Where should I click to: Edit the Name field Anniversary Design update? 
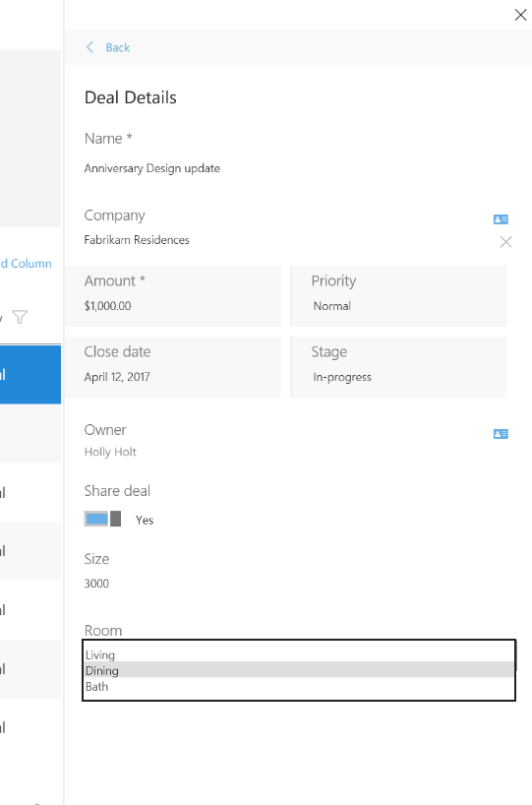click(152, 168)
